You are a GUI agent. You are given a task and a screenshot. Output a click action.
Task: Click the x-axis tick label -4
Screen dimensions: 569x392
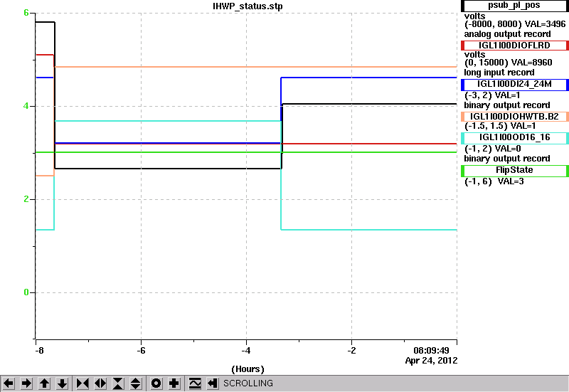tap(246, 351)
